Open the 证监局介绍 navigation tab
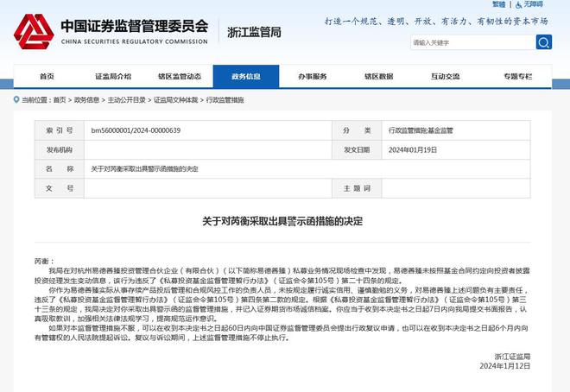The image size is (570, 392). pyautogui.click(x=113, y=76)
